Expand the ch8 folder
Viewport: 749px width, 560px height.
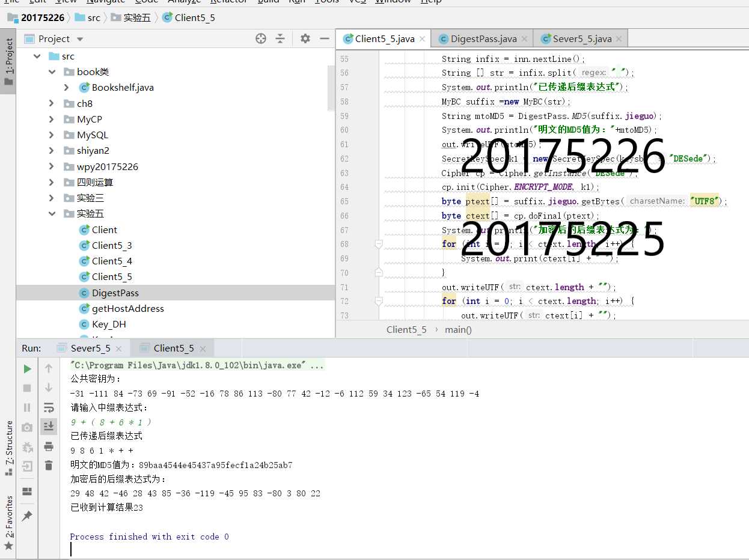pos(52,103)
